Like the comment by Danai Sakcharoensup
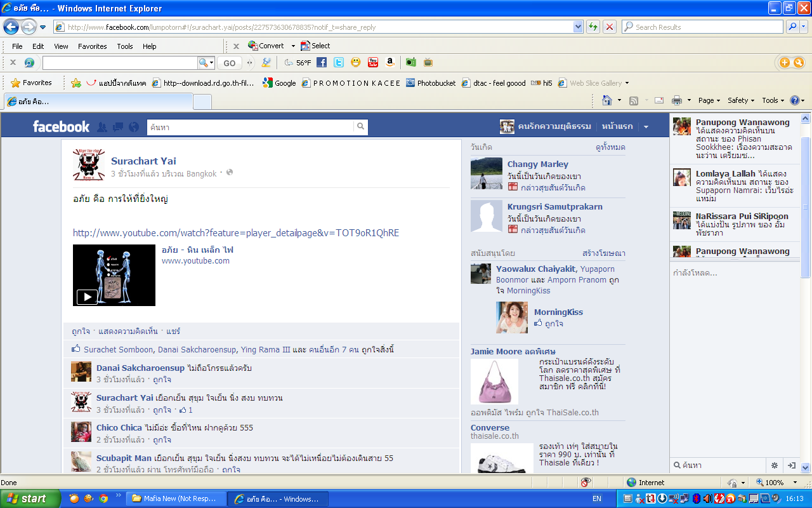The height and width of the screenshot is (508, 812). (161, 380)
